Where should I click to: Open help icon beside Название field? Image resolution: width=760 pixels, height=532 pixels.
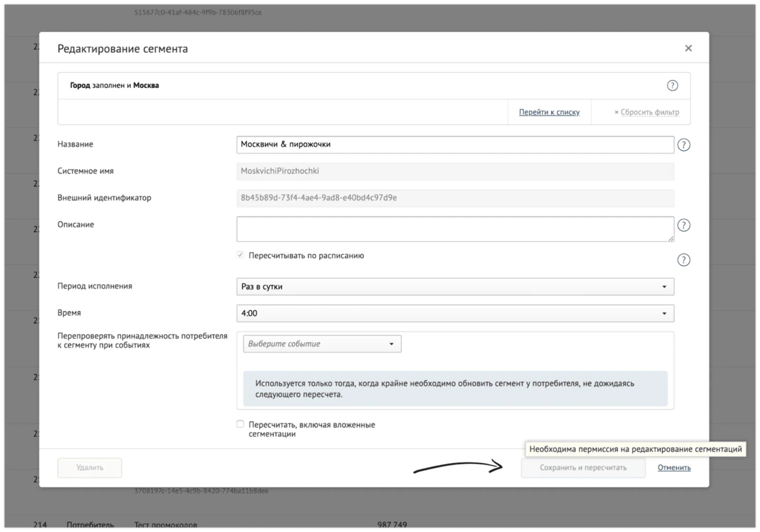684,145
